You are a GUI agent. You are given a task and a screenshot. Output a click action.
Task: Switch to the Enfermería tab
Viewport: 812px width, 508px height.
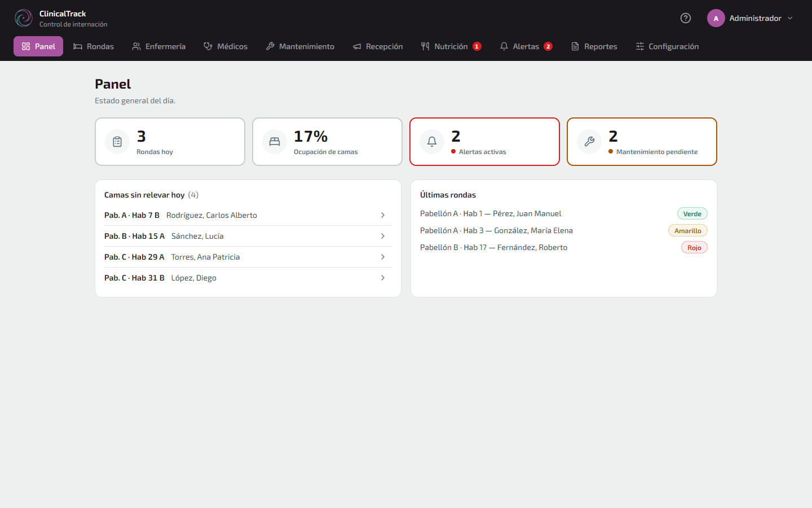(159, 46)
